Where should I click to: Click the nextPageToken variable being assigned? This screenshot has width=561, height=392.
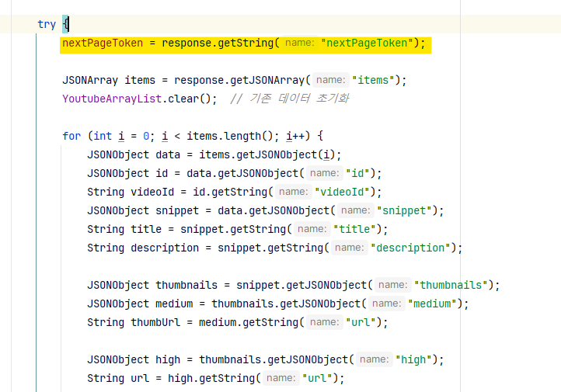[103, 43]
